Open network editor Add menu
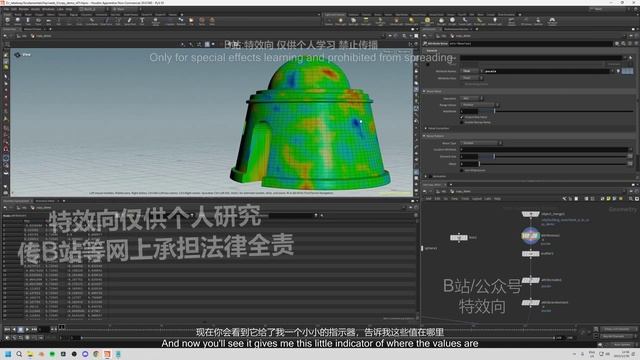Image resolution: width=640 pixels, height=360 pixels. coord(428,199)
